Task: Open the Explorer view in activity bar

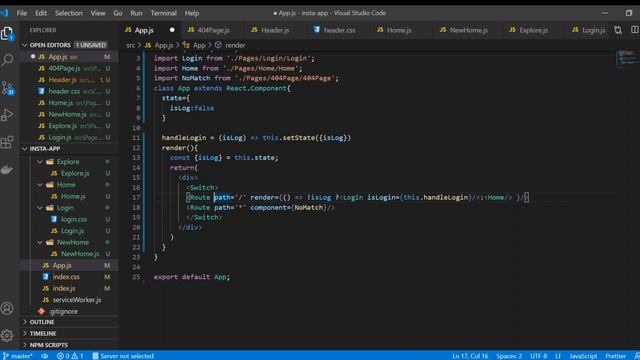Action: (7, 33)
